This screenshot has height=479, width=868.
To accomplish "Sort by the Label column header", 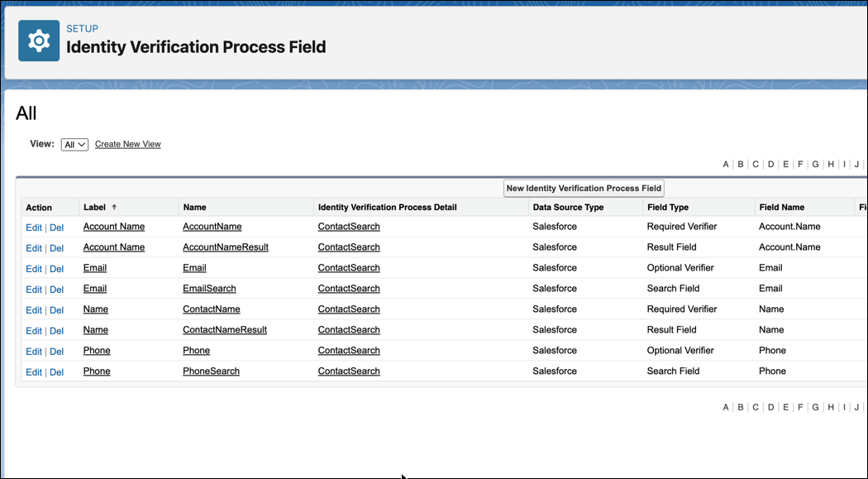I will click(x=94, y=207).
